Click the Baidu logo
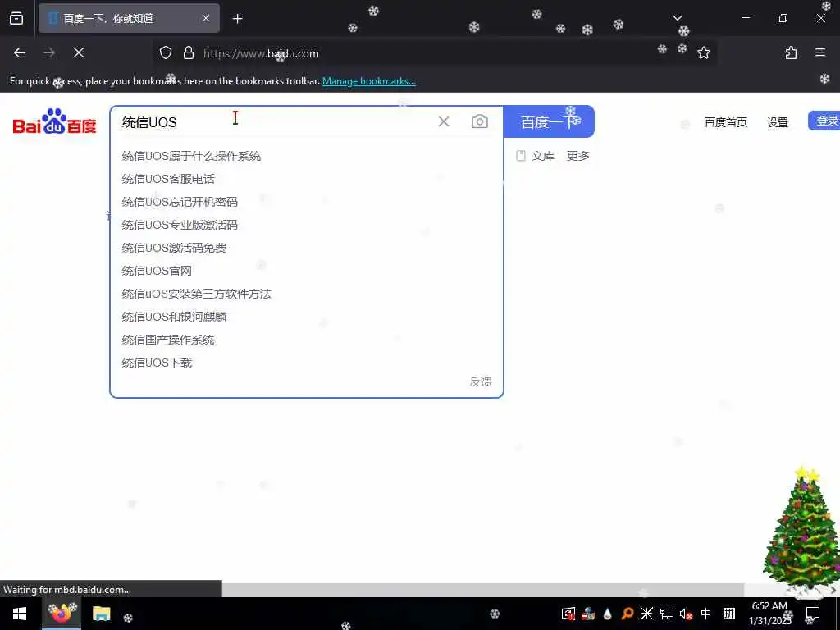This screenshot has width=840, height=630. point(54,121)
